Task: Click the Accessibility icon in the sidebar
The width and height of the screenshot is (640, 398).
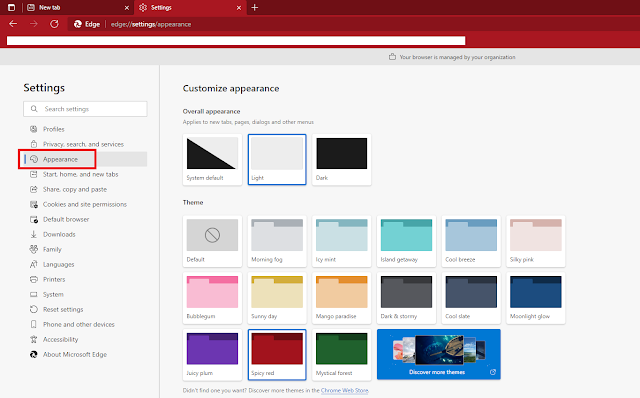Action: pos(34,339)
